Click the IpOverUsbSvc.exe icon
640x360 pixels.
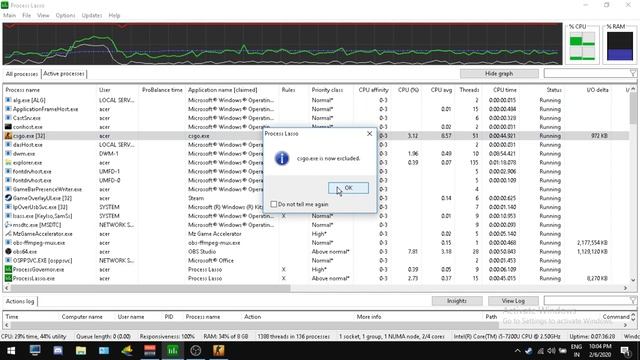8,207
